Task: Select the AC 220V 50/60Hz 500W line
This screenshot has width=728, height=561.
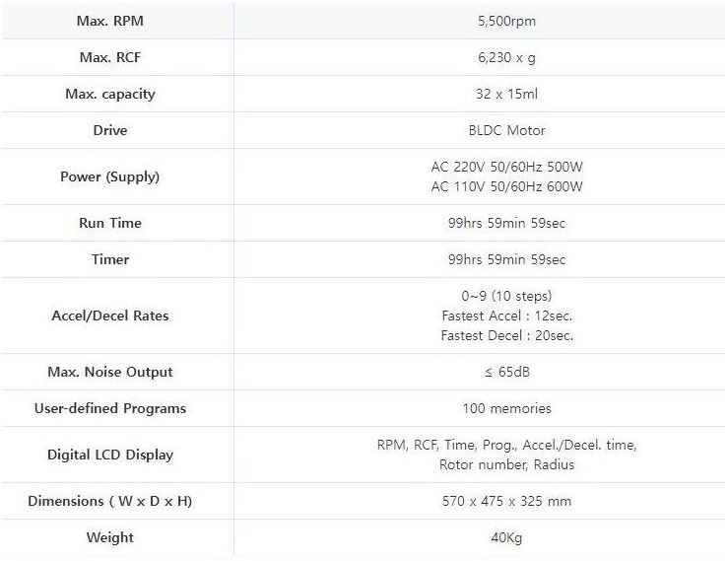Action: 506,167
